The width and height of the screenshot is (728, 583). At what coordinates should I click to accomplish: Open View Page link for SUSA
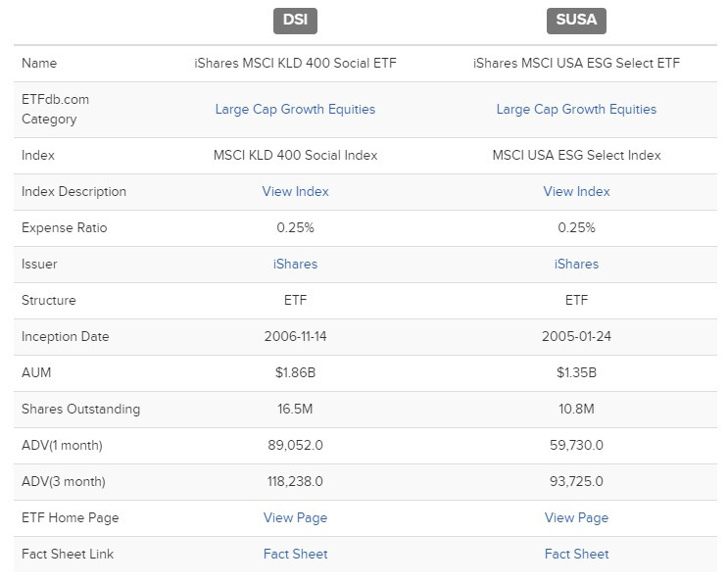coord(576,517)
